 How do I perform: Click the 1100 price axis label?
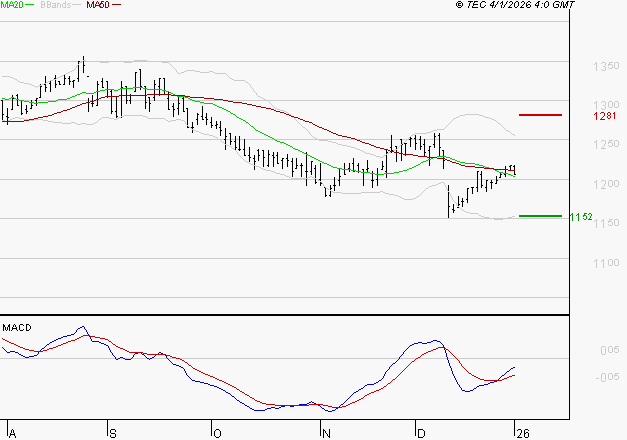click(606, 263)
